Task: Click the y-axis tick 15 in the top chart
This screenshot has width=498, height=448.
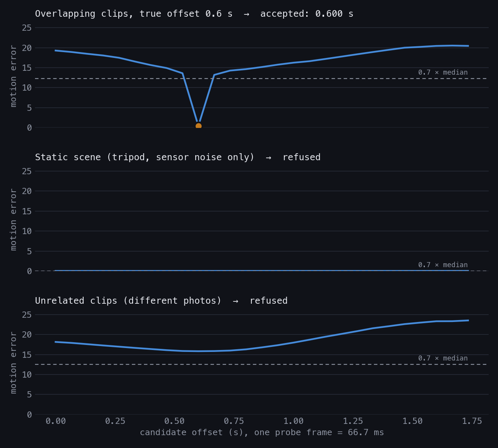Action: [x=27, y=68]
